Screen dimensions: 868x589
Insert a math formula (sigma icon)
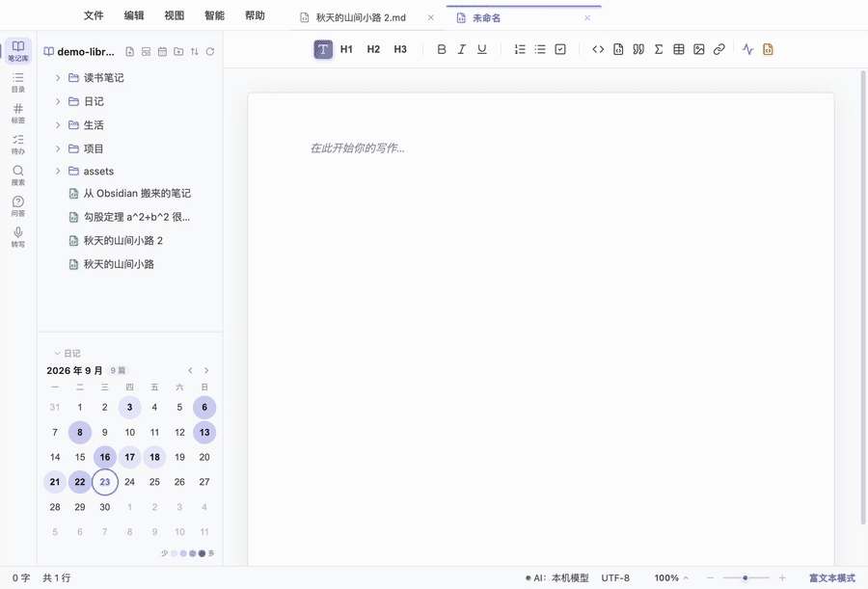(659, 49)
